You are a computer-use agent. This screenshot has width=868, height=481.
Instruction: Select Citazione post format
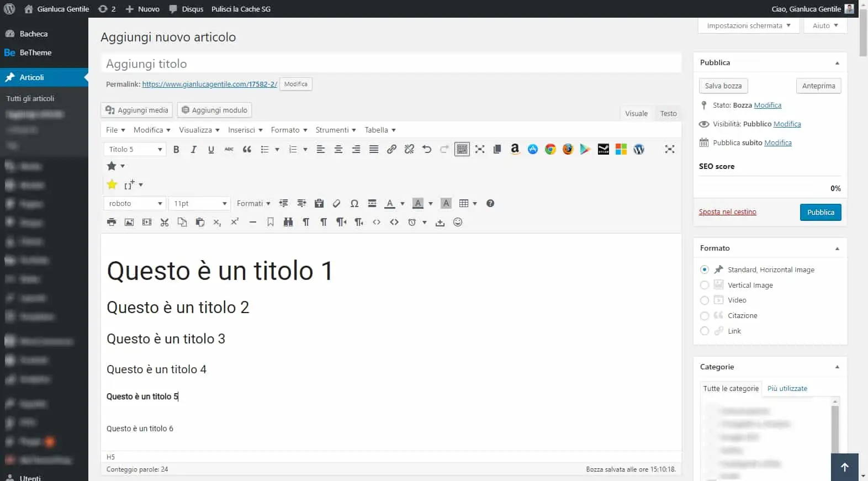point(705,316)
